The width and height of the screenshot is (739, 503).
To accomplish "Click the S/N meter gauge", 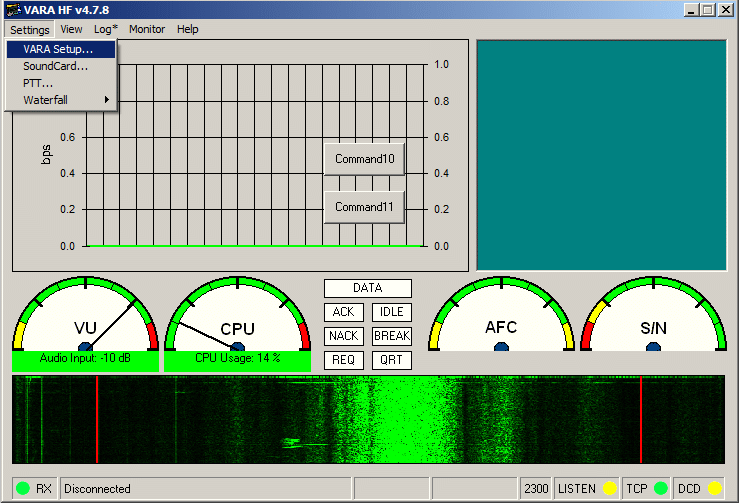I will point(653,315).
